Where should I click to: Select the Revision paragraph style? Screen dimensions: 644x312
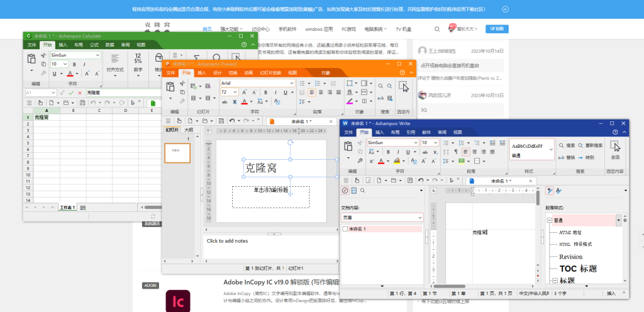[570, 257]
